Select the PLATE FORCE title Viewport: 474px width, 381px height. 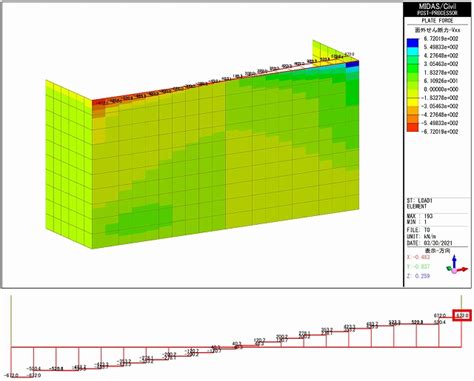click(437, 21)
